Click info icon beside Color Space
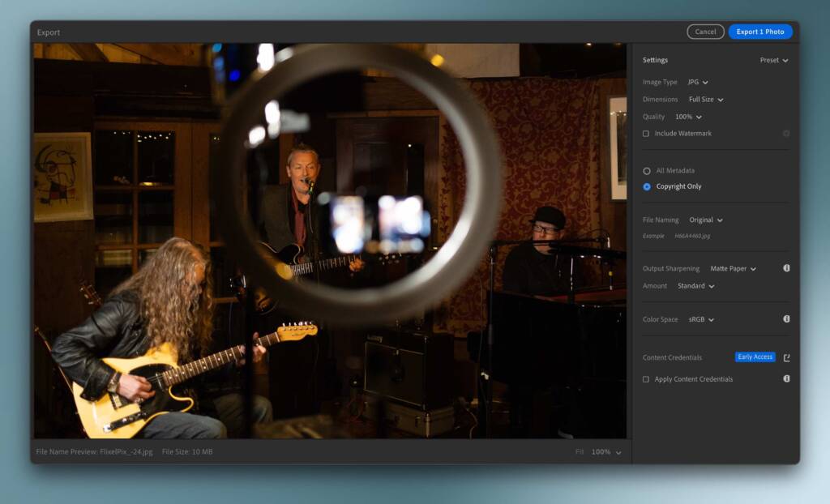Screen dimensions: 830x504 click(786, 318)
